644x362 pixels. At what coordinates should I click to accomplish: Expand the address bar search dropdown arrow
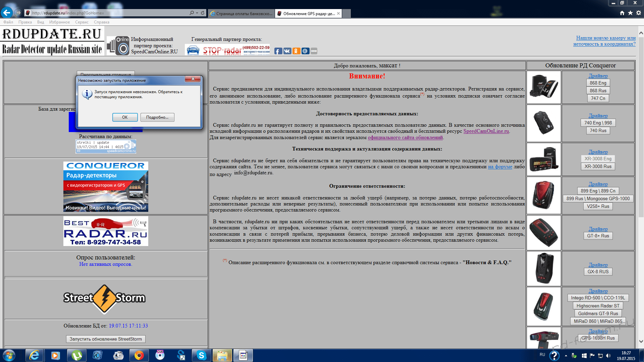[x=197, y=13]
